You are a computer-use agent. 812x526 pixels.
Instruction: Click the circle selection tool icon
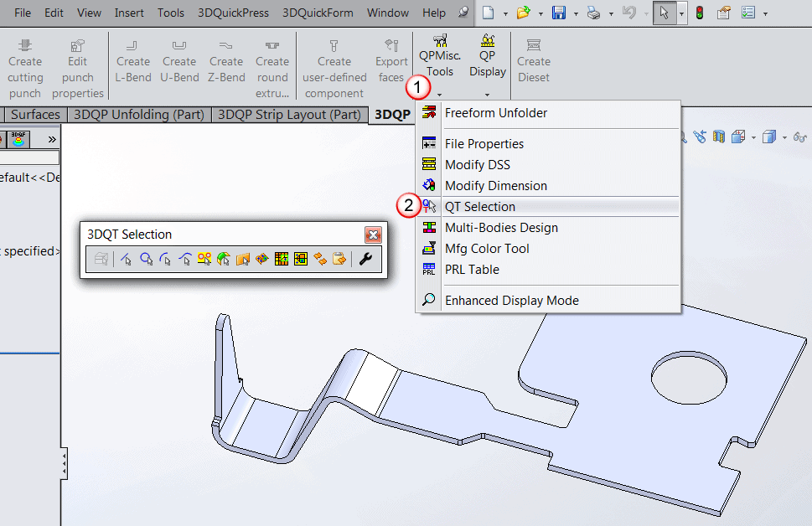click(x=146, y=260)
